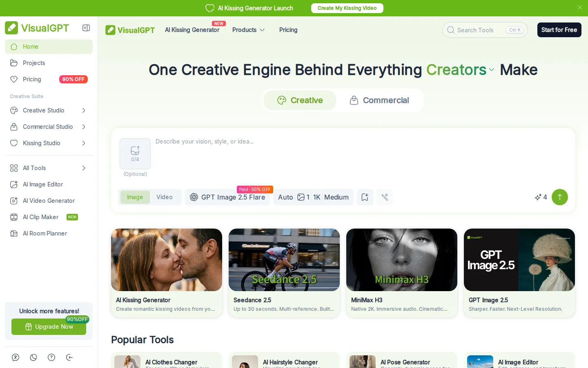Collapse the sidebar with the panel icon

point(86,28)
